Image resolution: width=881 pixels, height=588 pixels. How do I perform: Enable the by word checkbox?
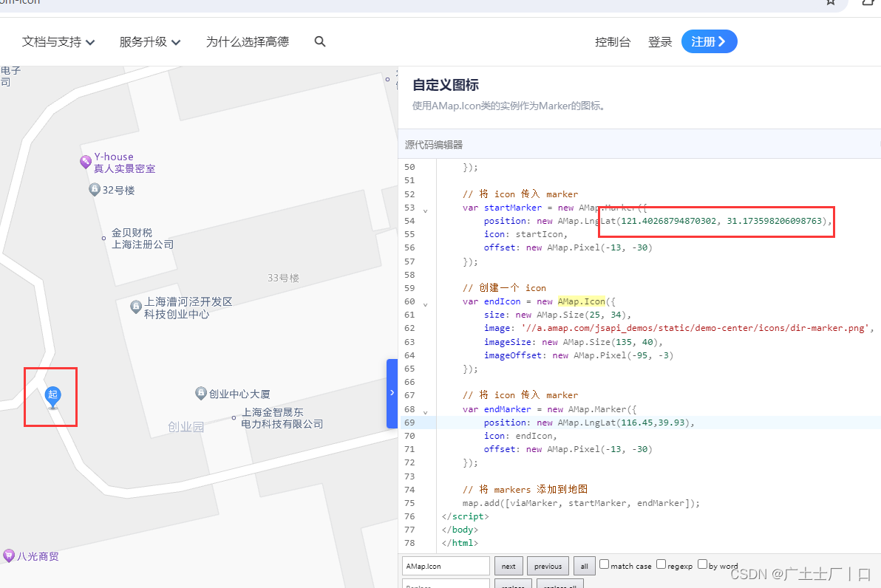(702, 564)
